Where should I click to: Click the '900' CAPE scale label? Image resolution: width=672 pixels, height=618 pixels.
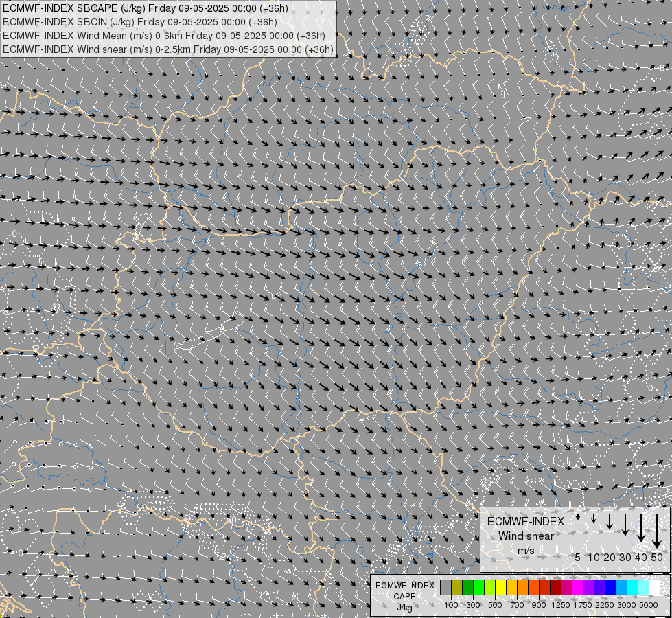(x=539, y=605)
